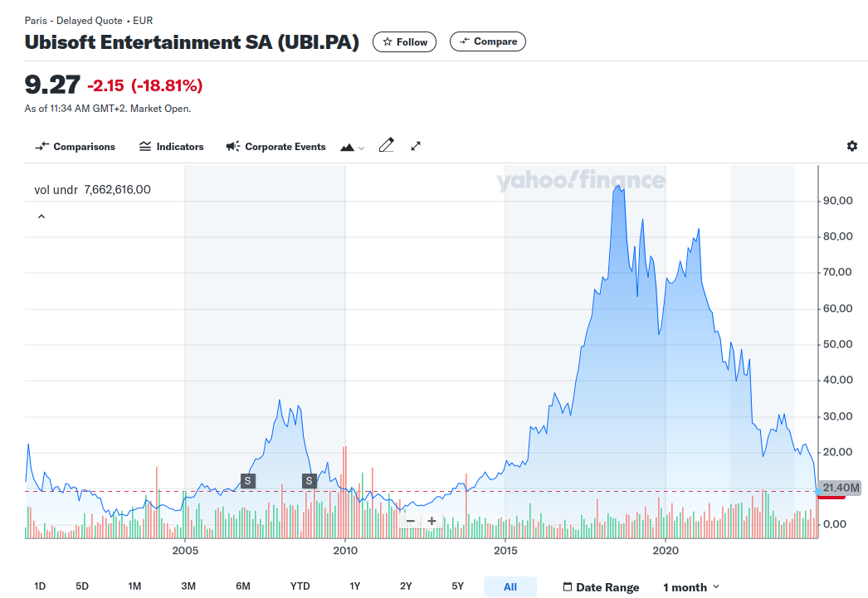Screen dimensions: 868x598
Task: Open the Indicators menu
Action: [x=172, y=147]
